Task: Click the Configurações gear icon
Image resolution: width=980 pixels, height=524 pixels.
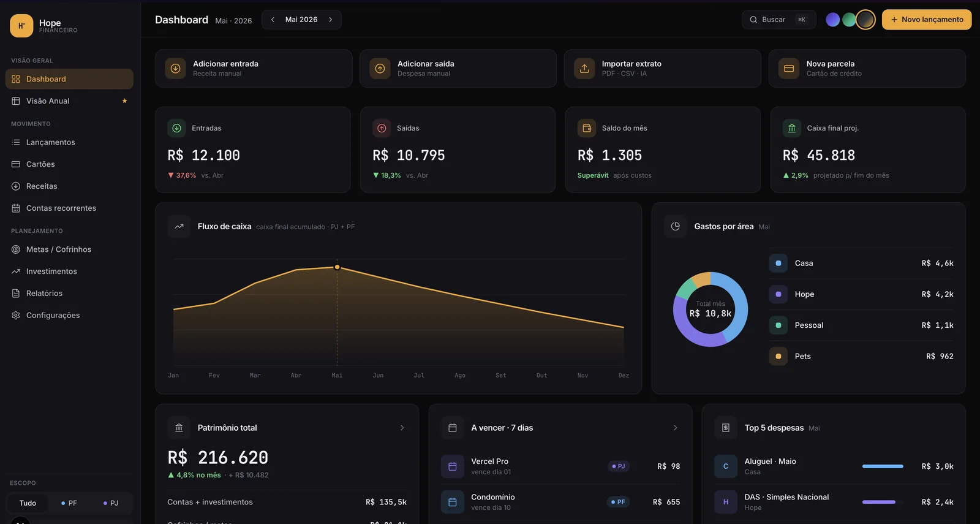Action: (x=16, y=316)
